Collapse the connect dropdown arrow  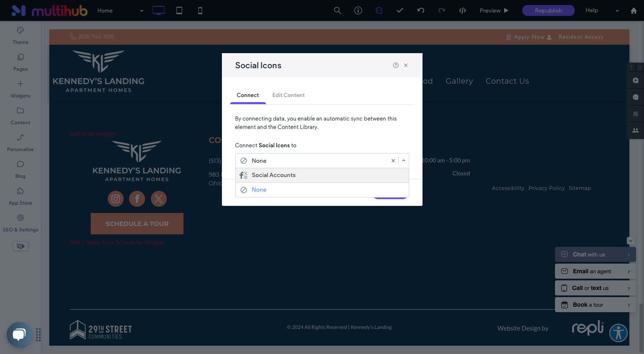tap(404, 161)
